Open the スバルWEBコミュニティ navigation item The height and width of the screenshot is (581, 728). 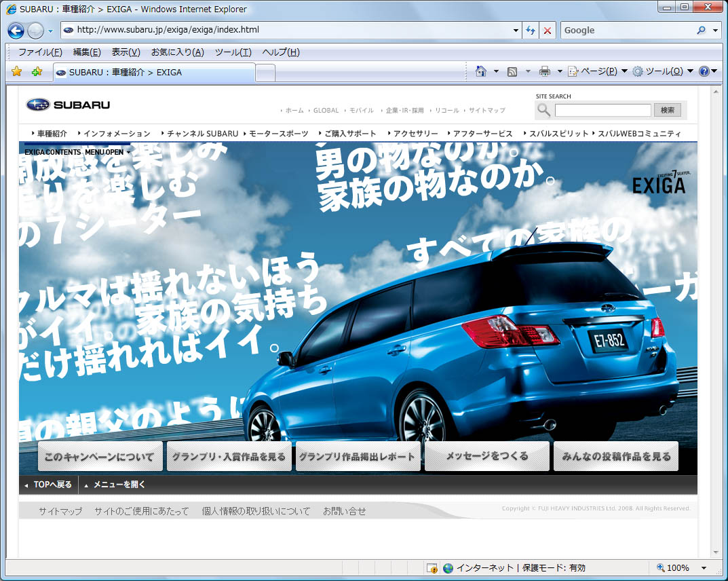(x=639, y=134)
